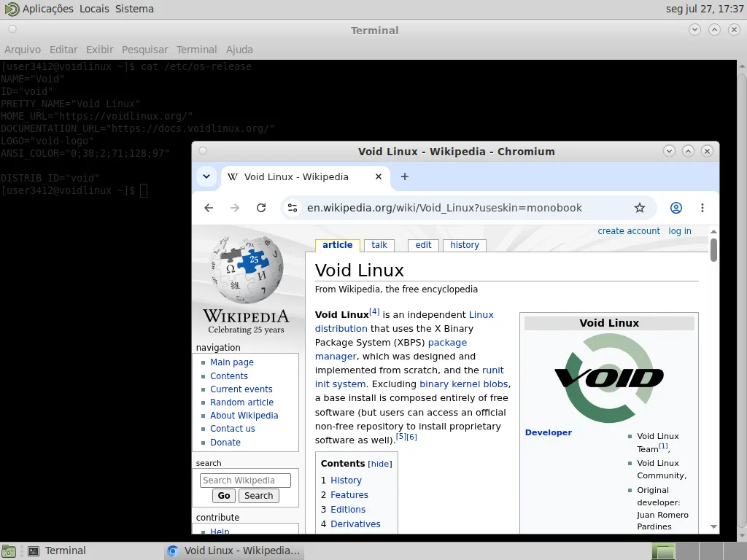Click the Go button
This screenshot has height=560, width=747.
point(224,496)
